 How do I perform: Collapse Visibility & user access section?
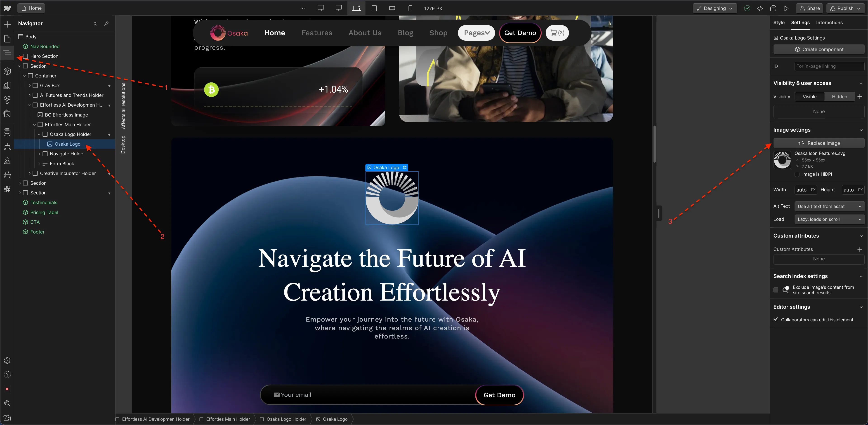point(861,83)
